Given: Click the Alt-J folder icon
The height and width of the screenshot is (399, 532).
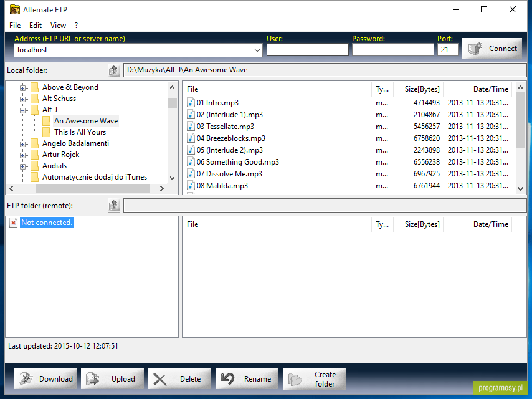Looking at the screenshot, I should click(x=35, y=110).
